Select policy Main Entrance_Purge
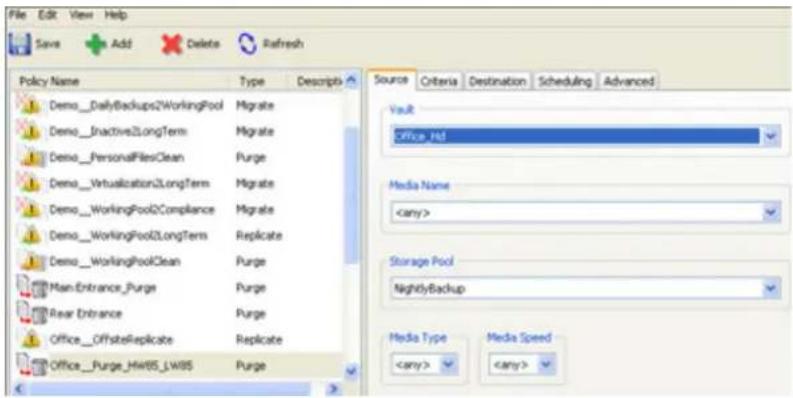The image size is (793, 398). click(103, 288)
